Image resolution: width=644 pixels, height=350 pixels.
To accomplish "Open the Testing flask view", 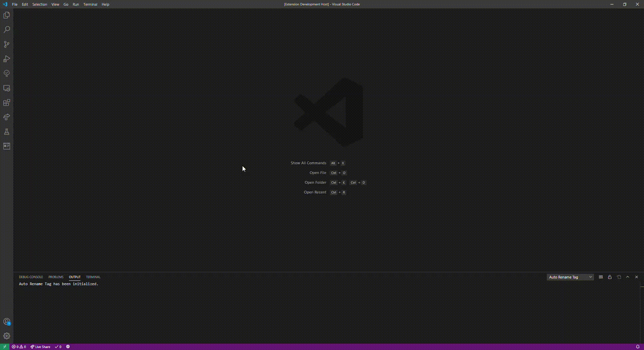I will [7, 132].
